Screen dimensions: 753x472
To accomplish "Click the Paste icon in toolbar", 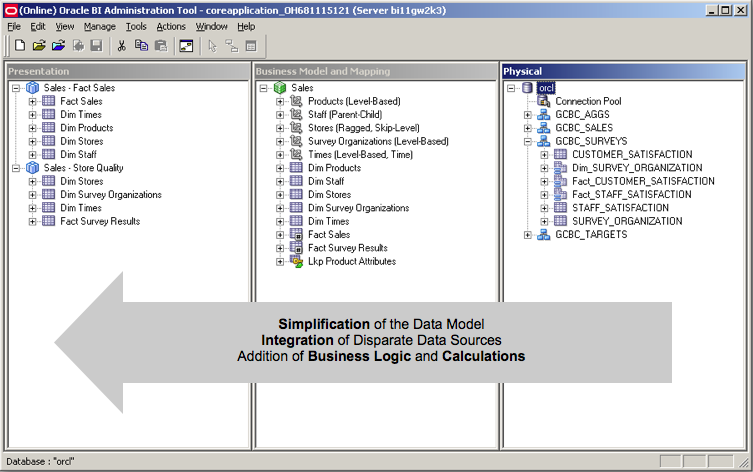I will pyautogui.click(x=160, y=46).
